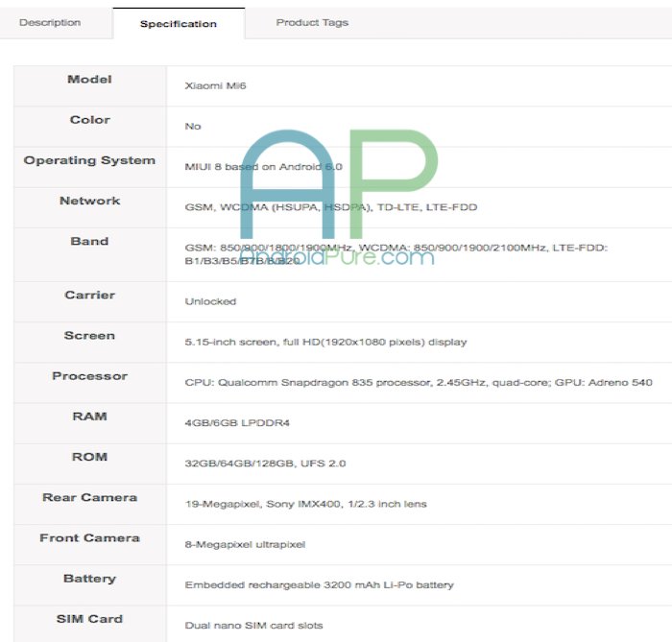
Task: Click the value '8-Megapixel ultrapixel'
Action: pos(245,545)
